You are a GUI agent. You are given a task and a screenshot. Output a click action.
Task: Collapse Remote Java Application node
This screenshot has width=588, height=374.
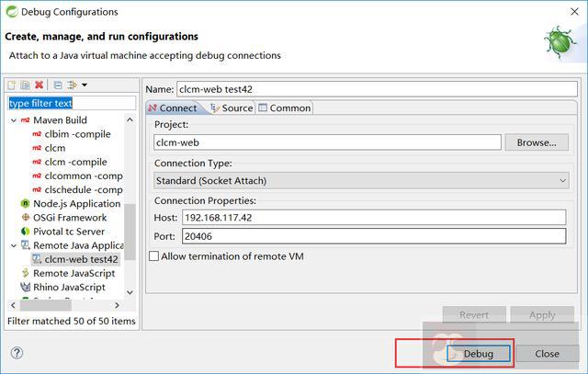[x=13, y=246]
